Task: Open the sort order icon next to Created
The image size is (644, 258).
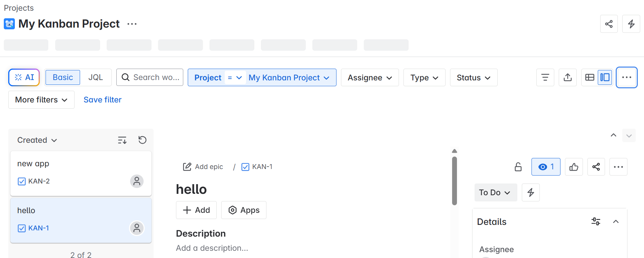Action: click(x=122, y=140)
